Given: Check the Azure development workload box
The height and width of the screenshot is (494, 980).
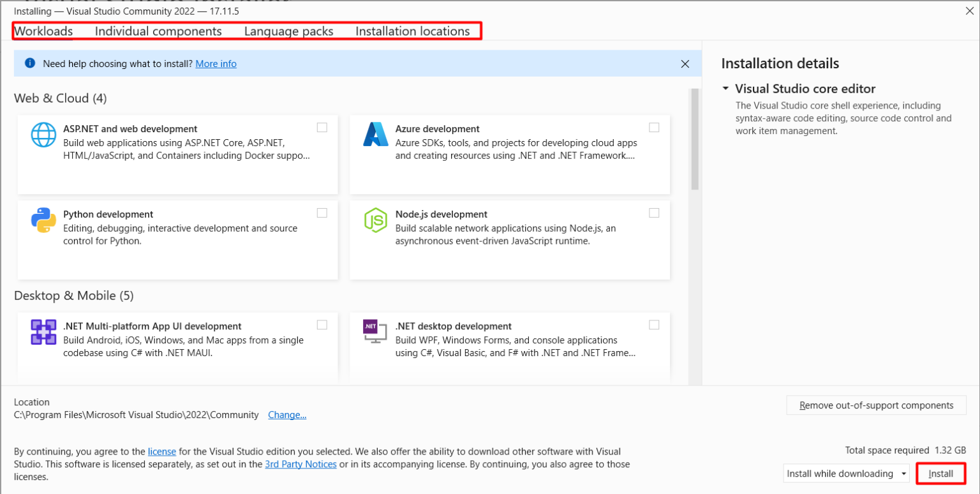Looking at the screenshot, I should click(654, 127).
